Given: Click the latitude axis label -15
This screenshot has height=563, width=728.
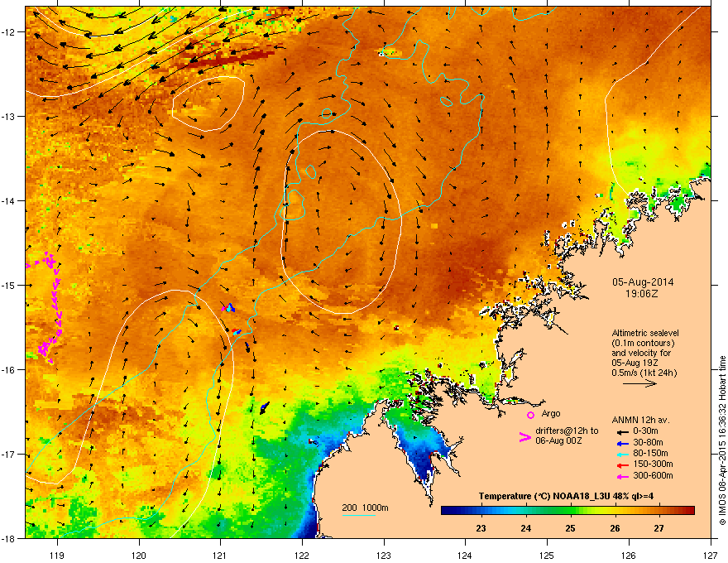Looking at the screenshot, I should [9, 285].
